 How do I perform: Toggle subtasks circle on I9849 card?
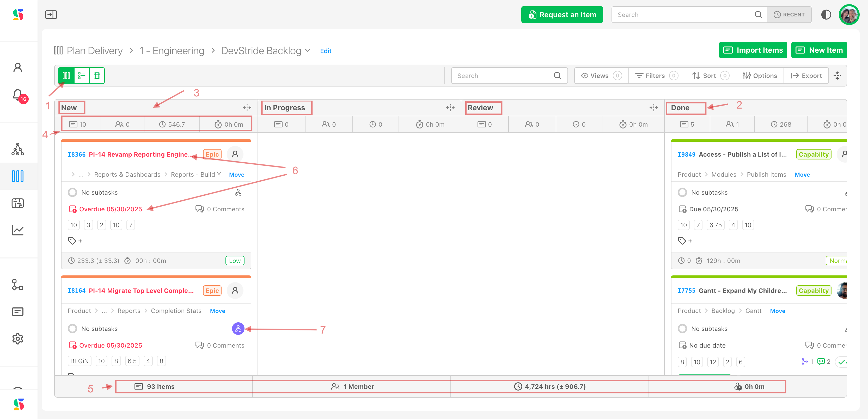[682, 192]
